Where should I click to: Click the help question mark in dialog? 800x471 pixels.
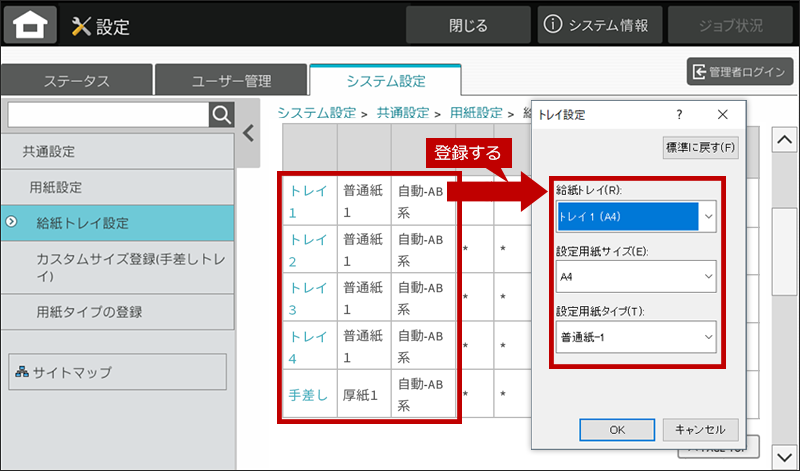click(679, 115)
